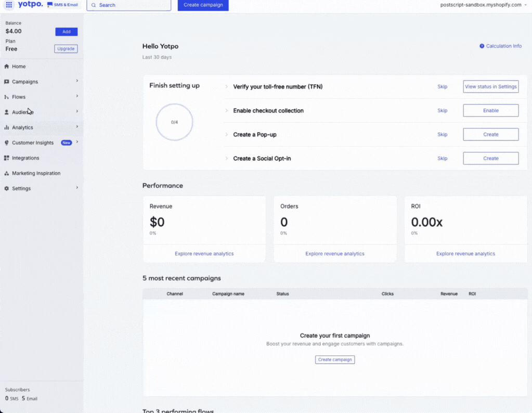532x413 pixels.
Task: Open Audience in the sidebar menu
Action: 23,112
